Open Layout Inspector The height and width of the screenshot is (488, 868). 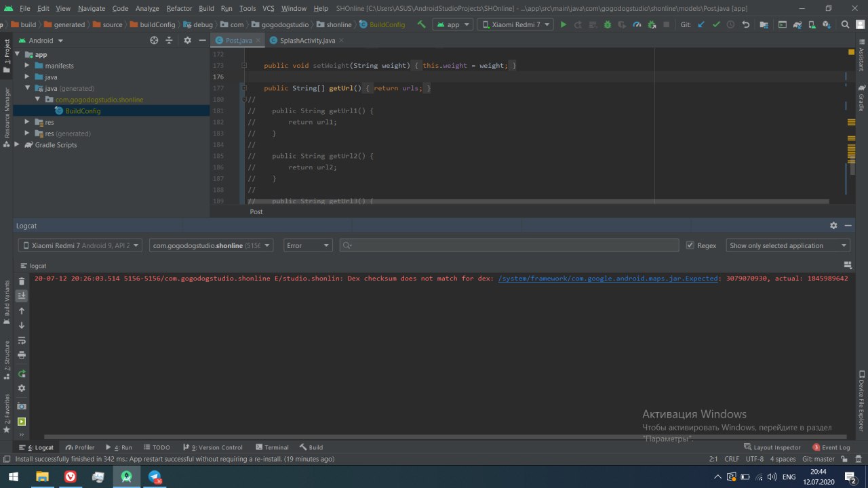click(x=772, y=447)
